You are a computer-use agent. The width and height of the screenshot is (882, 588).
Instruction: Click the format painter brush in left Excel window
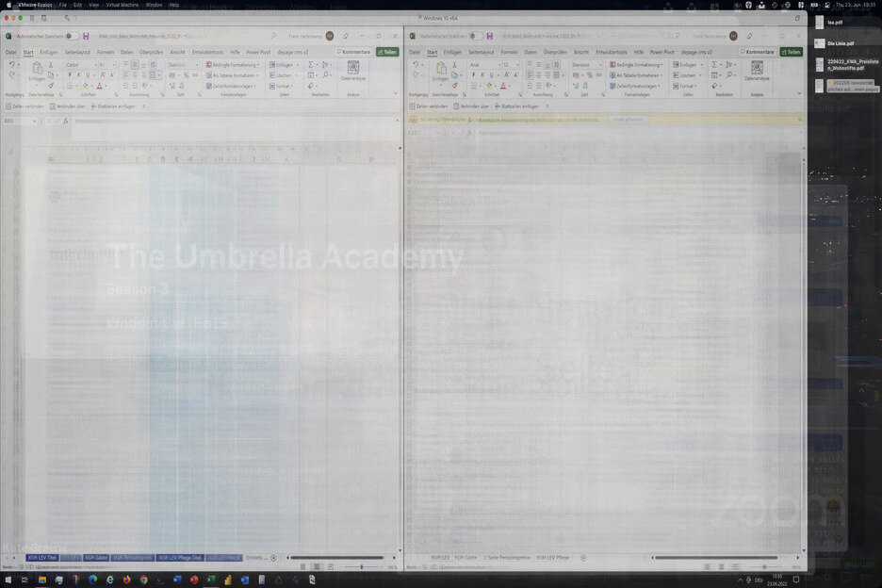coord(51,86)
